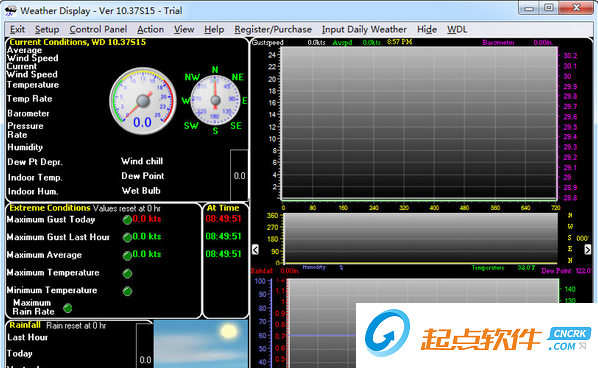Click the wind direction compass dial
This screenshot has width=598, height=368.
pyautogui.click(x=215, y=100)
